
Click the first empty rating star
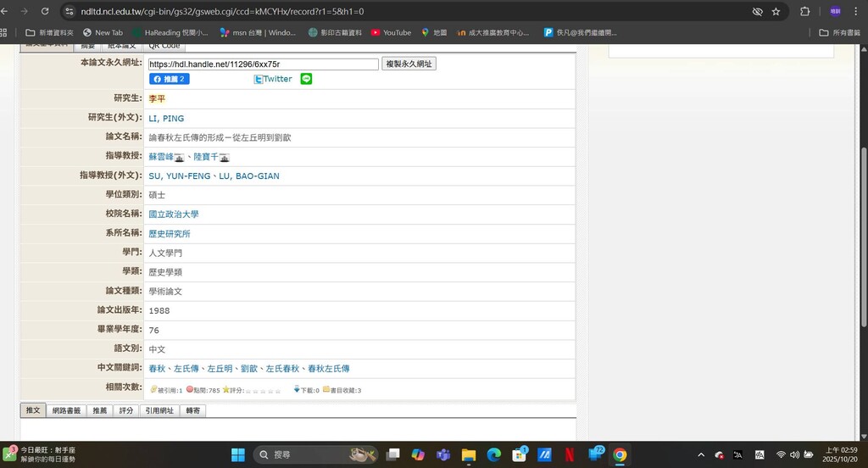pyautogui.click(x=248, y=391)
